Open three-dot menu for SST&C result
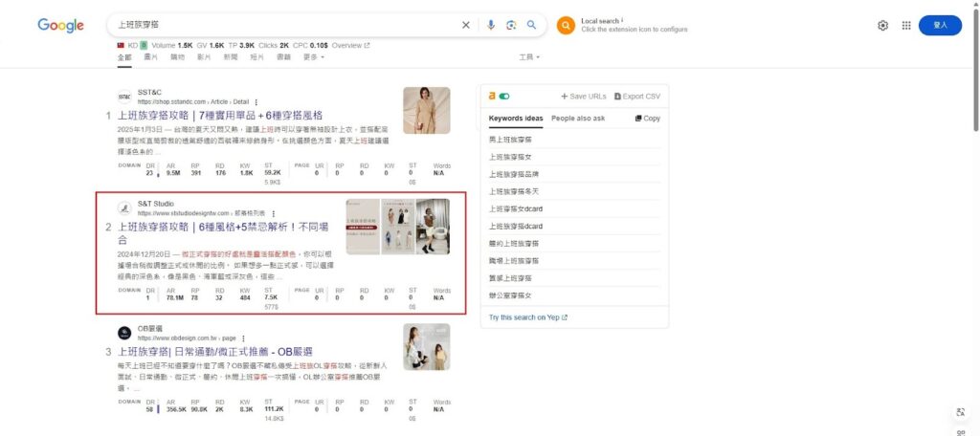The image size is (980, 436). point(256,101)
